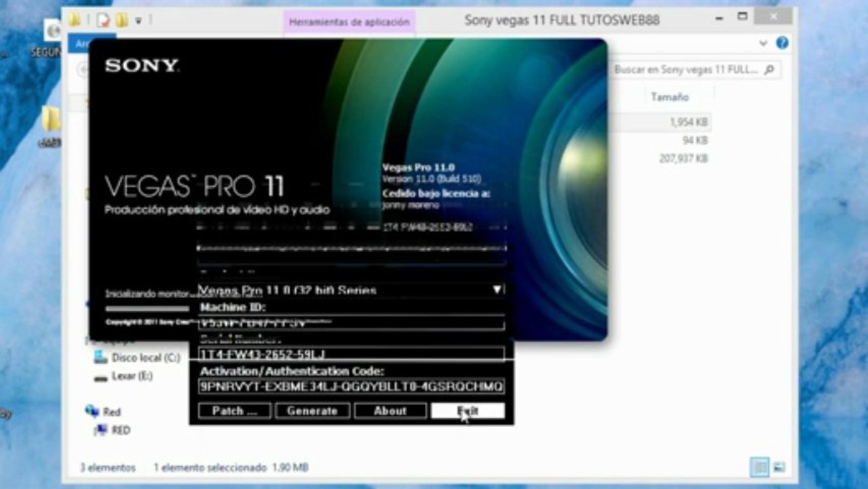Click the SEGUN... desktop shortcut icon
The height and width of the screenshot is (489, 868).
(53, 30)
